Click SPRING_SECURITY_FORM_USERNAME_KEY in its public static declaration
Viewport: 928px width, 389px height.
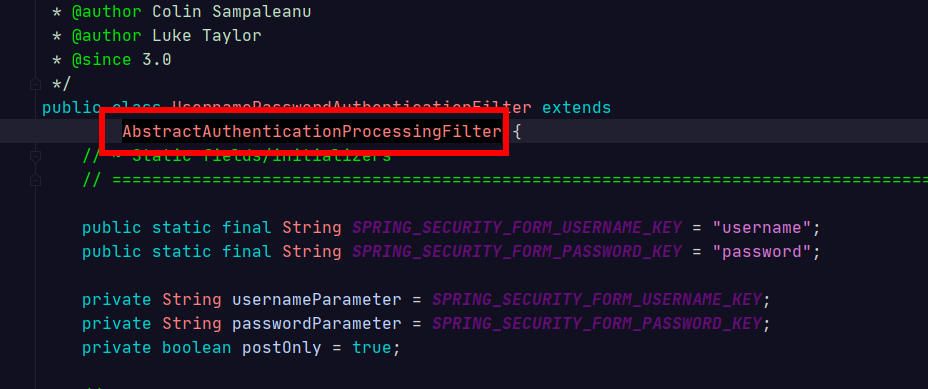(x=517, y=228)
